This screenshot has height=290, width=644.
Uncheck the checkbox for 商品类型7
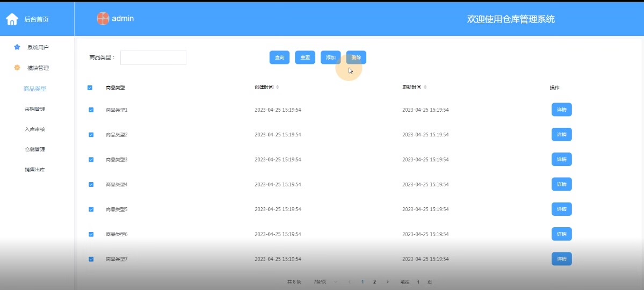pyautogui.click(x=91, y=259)
